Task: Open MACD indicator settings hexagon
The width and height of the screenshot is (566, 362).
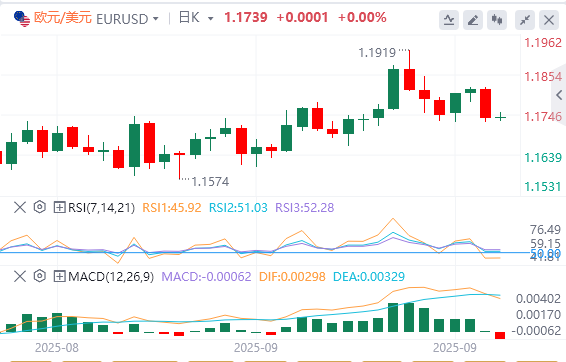Action: [40, 276]
